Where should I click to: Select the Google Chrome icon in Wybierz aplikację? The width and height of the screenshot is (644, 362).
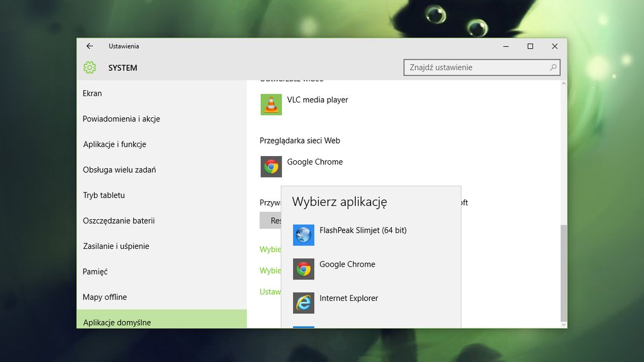click(x=303, y=269)
